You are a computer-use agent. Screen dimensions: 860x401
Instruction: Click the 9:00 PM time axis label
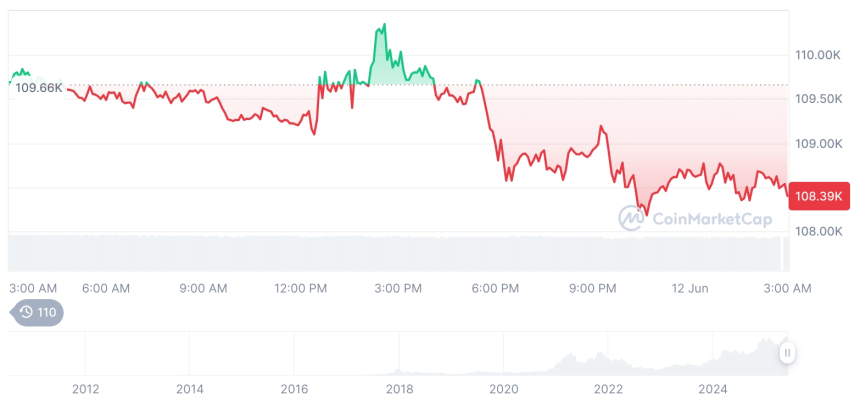point(592,288)
